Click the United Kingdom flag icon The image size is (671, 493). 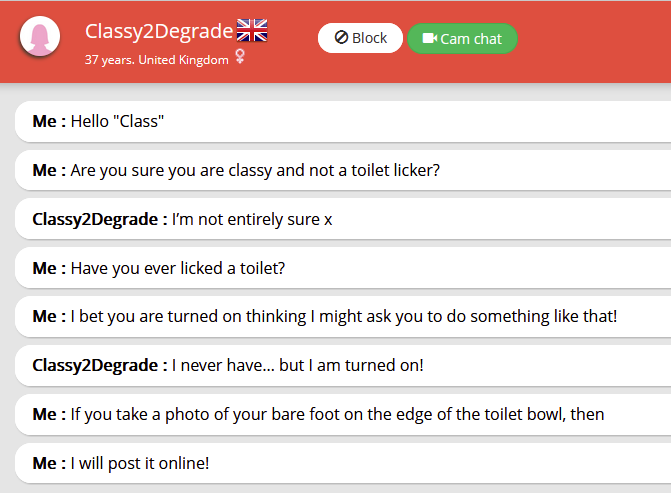click(252, 31)
